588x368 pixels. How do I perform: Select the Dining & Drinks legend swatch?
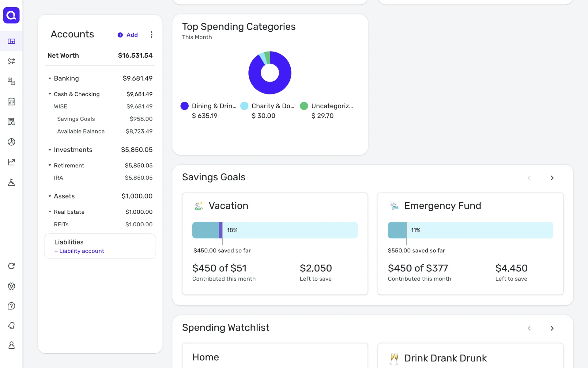pos(185,106)
